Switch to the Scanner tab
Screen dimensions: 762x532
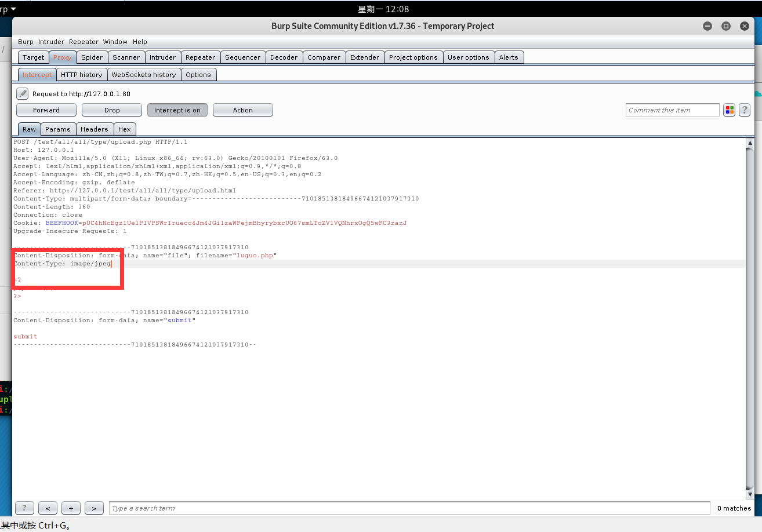tap(126, 57)
